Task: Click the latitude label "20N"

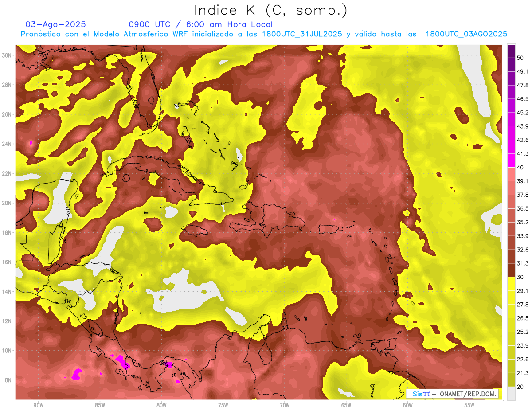Action: [x=8, y=203]
